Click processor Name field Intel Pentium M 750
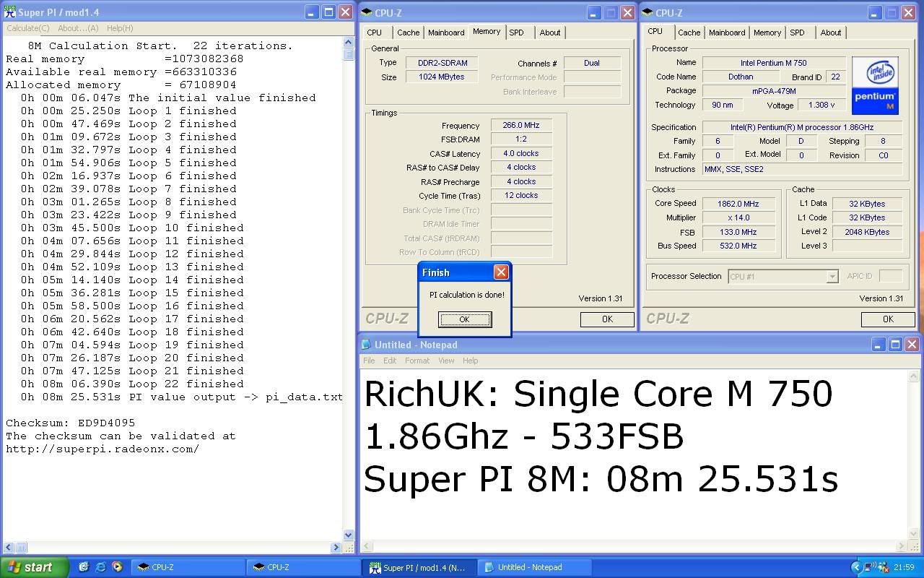The height and width of the screenshot is (578, 924). 773,63
